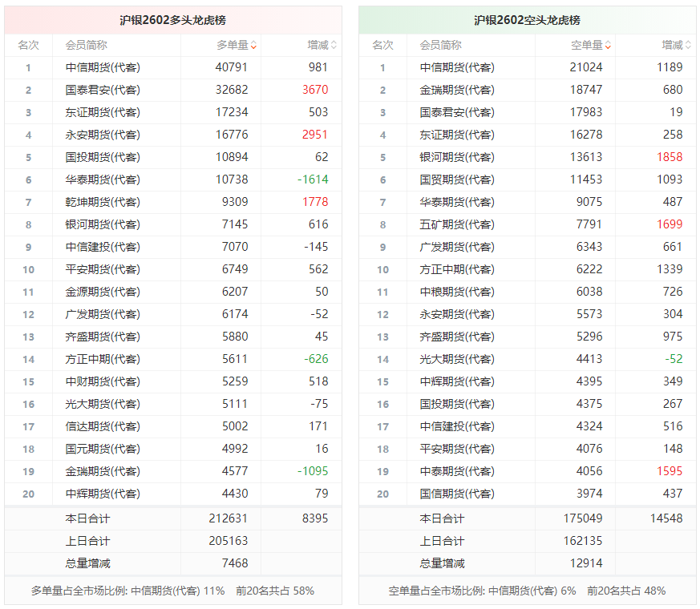Click long total 212631

(x=229, y=518)
